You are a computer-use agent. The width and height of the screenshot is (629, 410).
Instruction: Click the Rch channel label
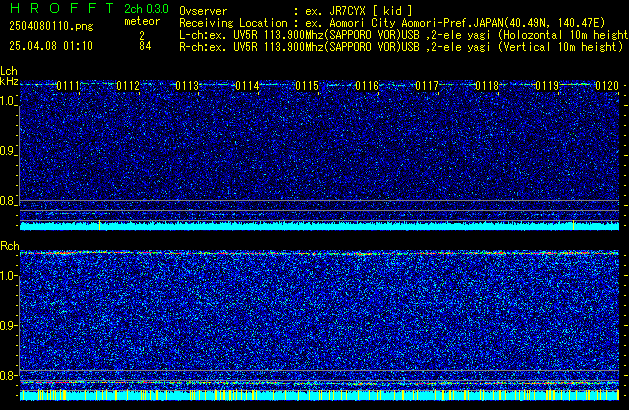pos(10,246)
